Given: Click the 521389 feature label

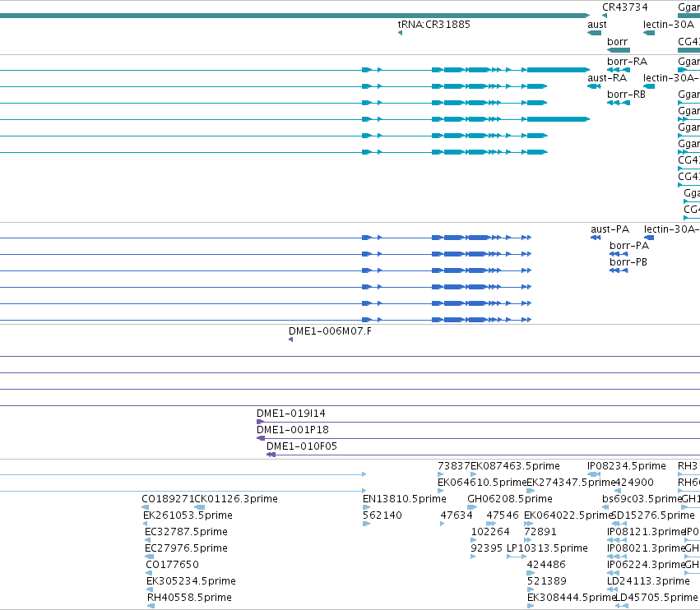Looking at the screenshot, I should (x=546, y=581).
